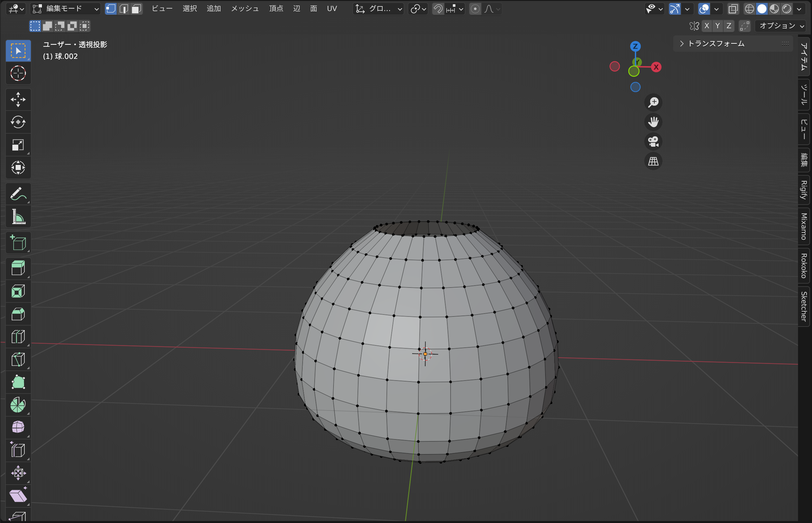Select the Add Cube tool

(x=18, y=243)
